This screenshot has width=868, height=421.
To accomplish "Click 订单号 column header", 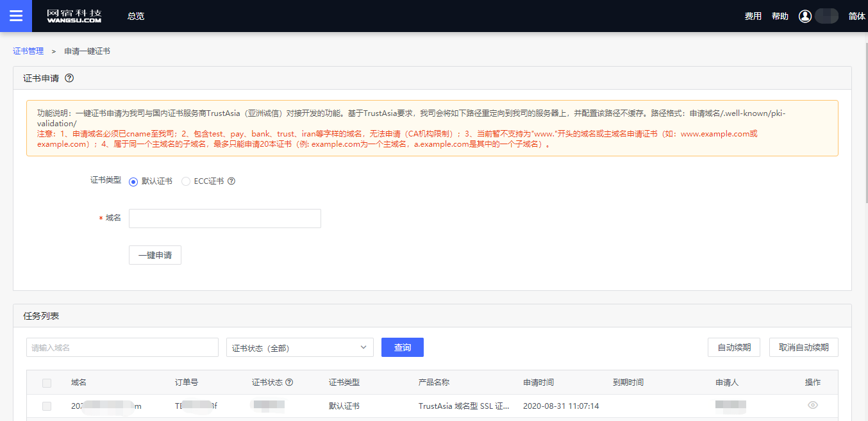I will click(x=187, y=383).
